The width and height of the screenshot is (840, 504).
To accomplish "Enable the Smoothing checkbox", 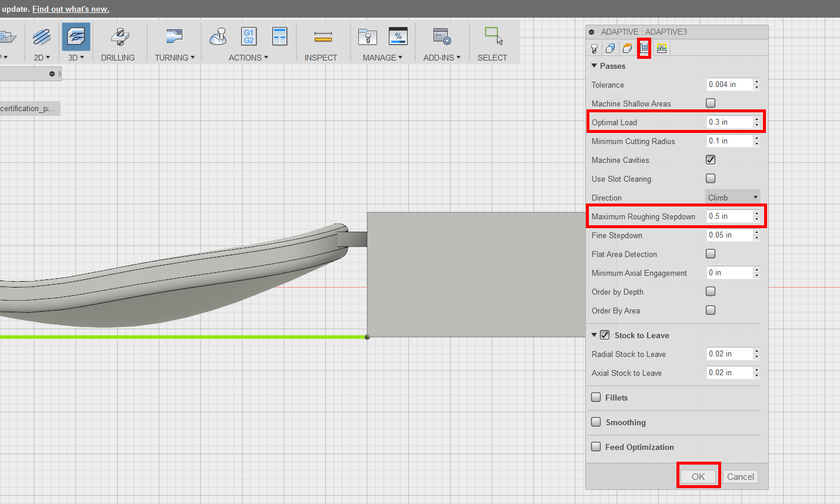I will coord(596,422).
